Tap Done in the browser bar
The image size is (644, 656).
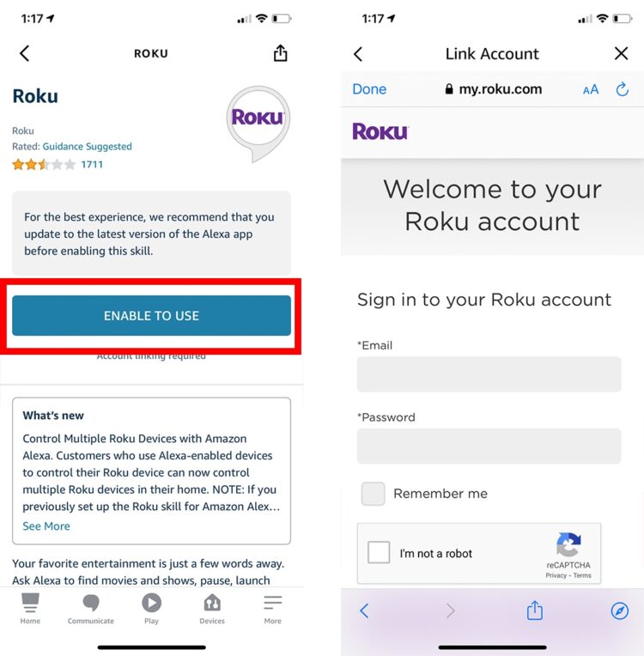(369, 89)
